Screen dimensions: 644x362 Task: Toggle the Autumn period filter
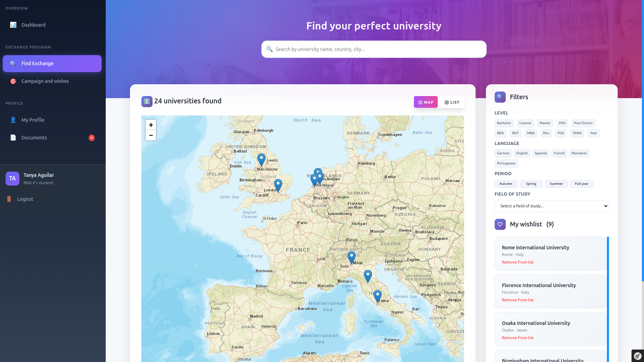point(506,184)
